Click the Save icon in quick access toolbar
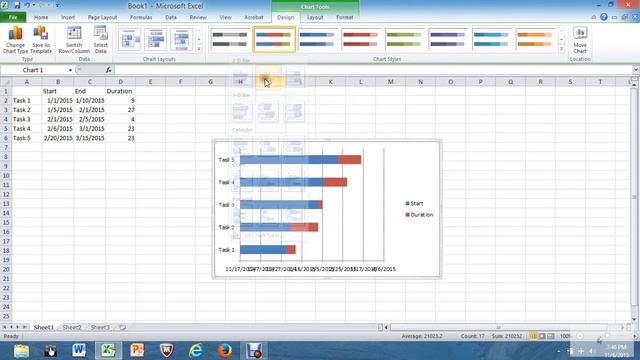 17,5
